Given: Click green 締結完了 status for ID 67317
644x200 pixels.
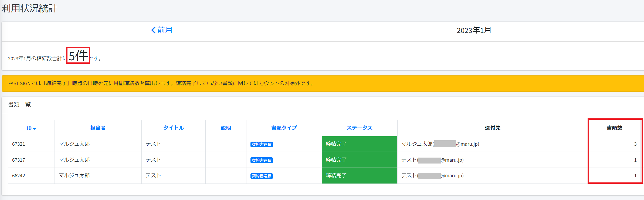Looking at the screenshot, I should click(x=359, y=160).
